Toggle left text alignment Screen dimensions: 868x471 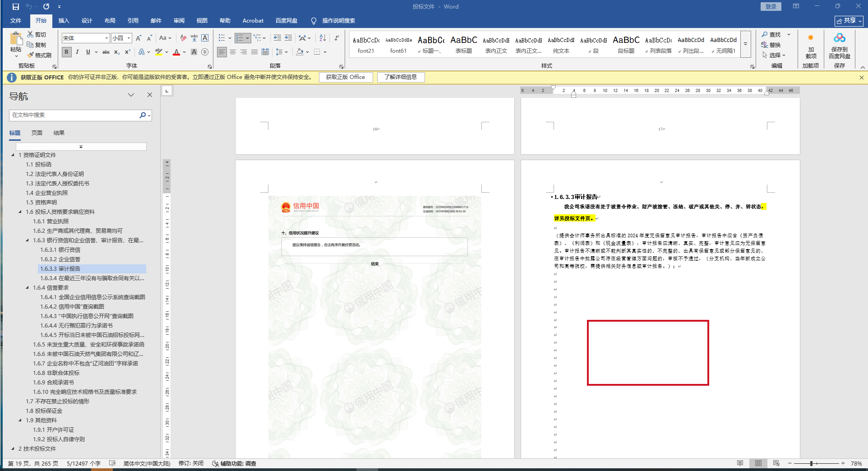[x=222, y=52]
